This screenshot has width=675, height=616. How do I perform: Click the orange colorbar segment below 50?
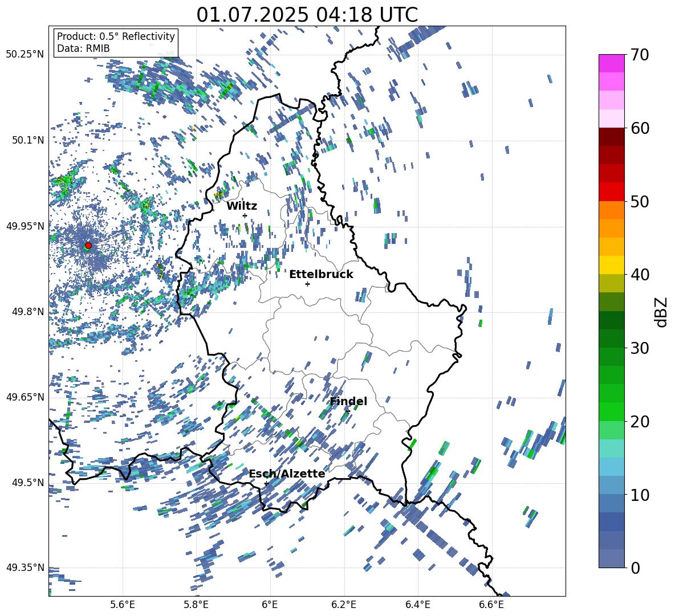[x=611, y=210]
